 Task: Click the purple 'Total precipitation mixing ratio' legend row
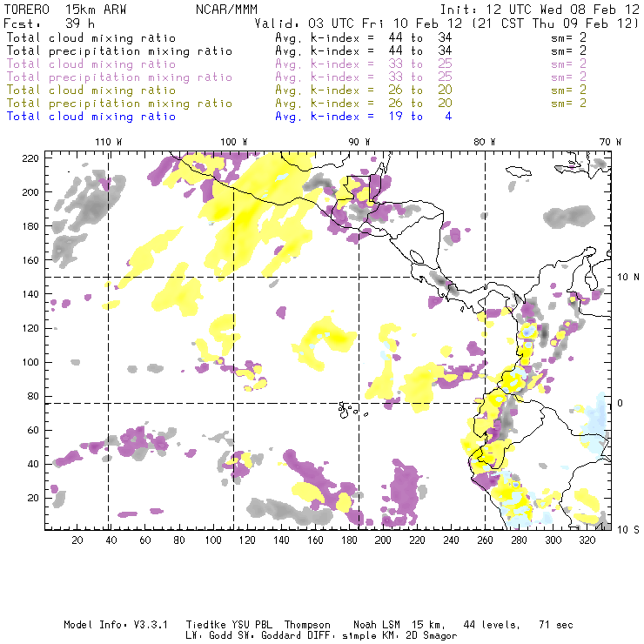(x=296, y=77)
